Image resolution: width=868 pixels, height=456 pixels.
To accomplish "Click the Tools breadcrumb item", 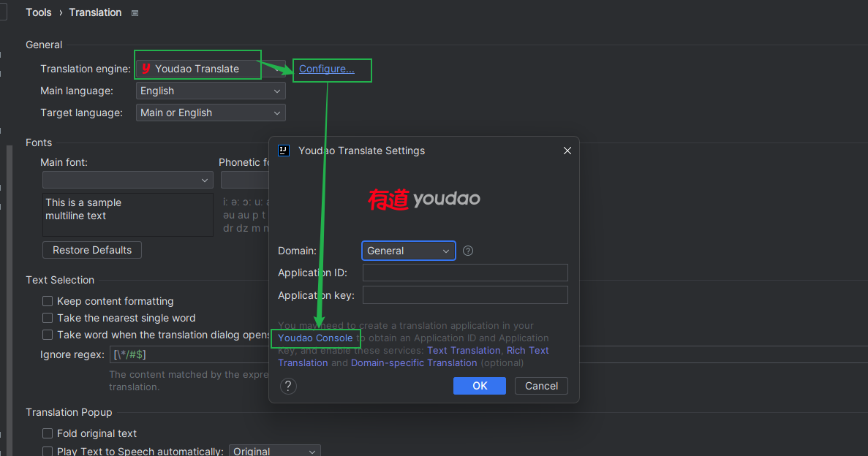I will click(38, 12).
